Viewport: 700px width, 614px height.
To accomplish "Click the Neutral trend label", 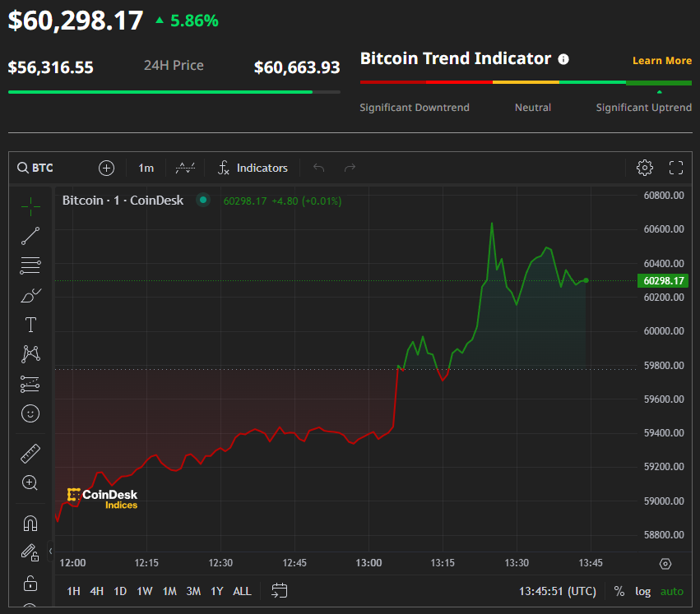I will pyautogui.click(x=533, y=108).
